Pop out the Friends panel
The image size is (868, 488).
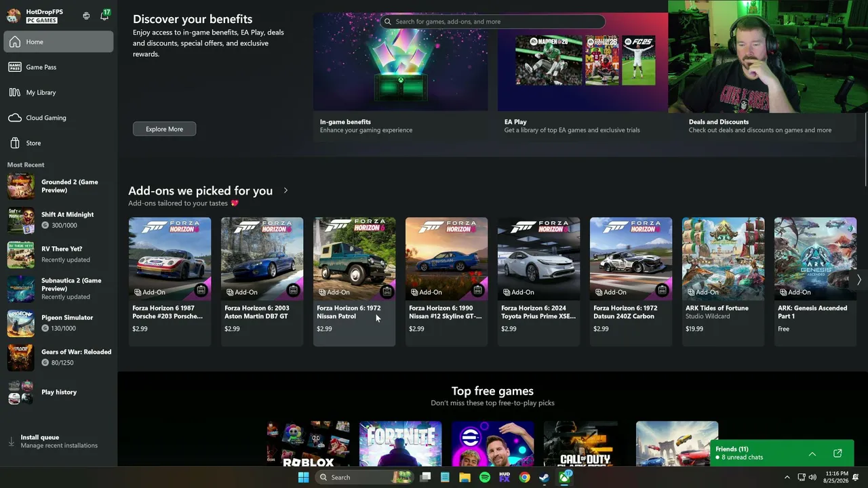(x=837, y=453)
